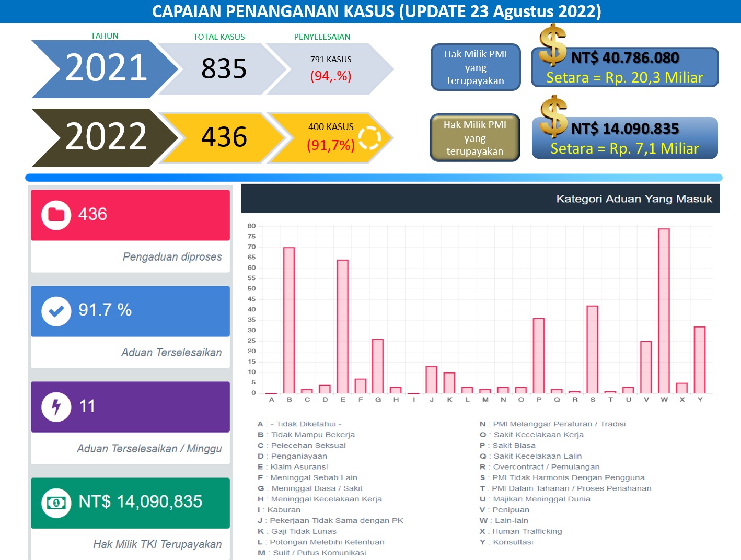Viewport: 741px width, 560px height.
Task: Click the purple 11 Aduan Terselesaikan / Minggu card
Action: (x=130, y=423)
